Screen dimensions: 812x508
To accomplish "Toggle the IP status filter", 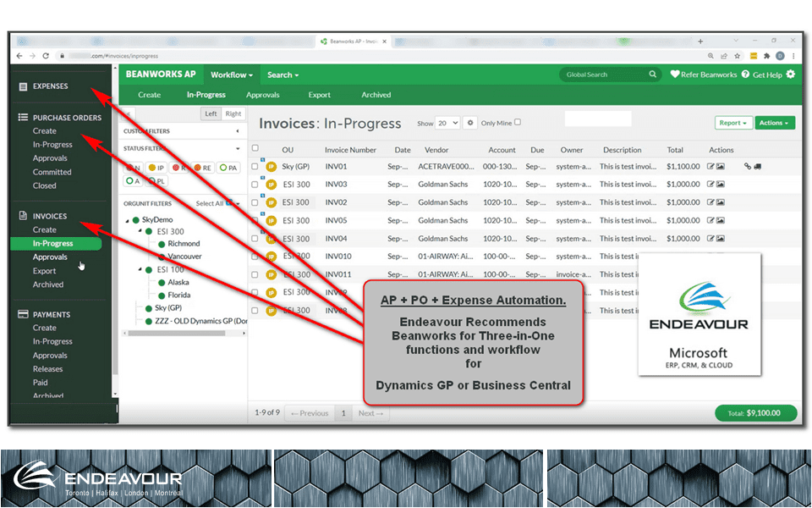I will coord(156,168).
